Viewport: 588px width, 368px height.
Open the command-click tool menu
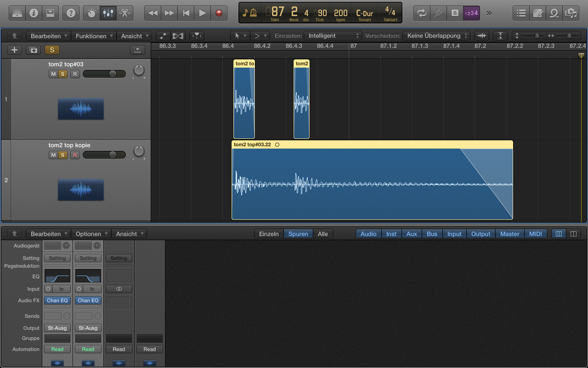[260, 35]
